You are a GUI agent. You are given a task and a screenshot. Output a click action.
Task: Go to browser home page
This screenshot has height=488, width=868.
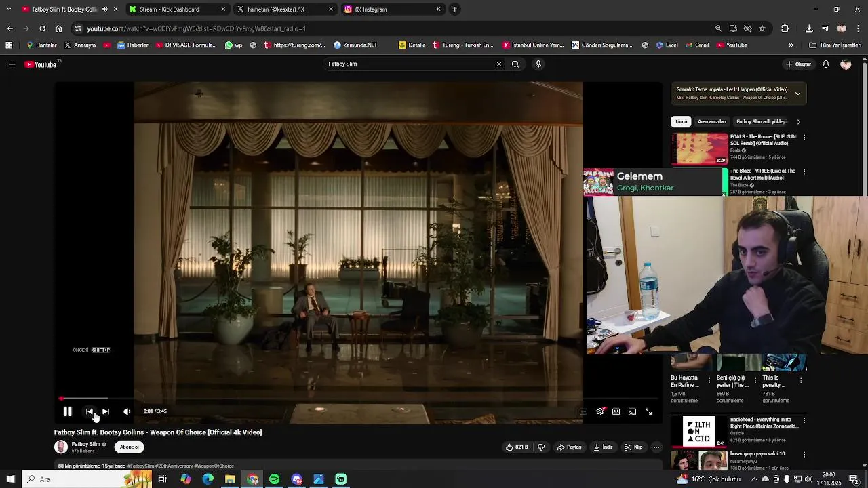58,28
